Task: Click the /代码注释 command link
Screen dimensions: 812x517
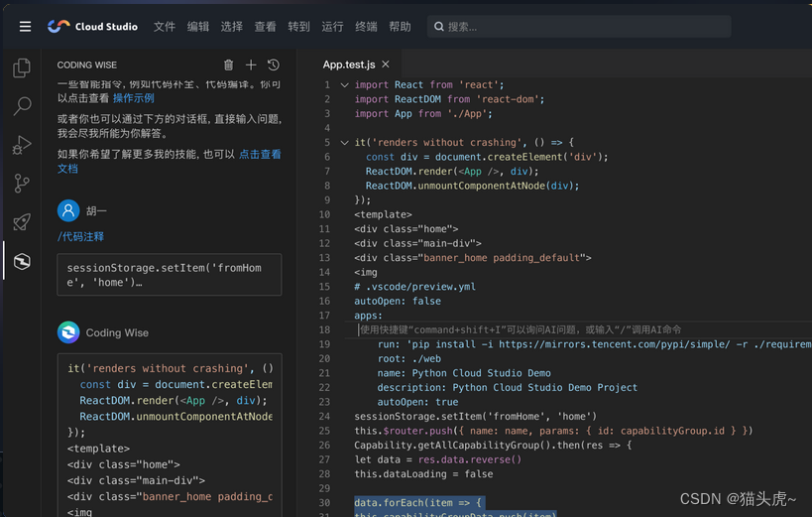Action: [80, 236]
